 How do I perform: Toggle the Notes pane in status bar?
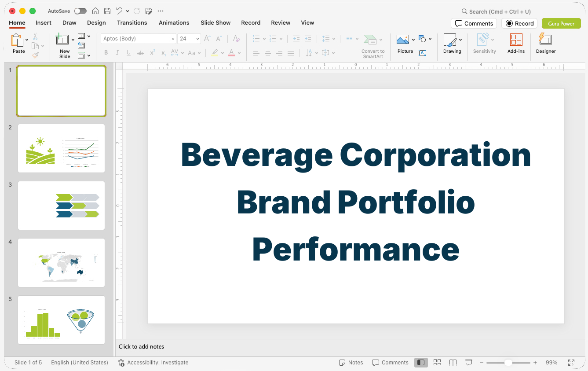(x=351, y=363)
